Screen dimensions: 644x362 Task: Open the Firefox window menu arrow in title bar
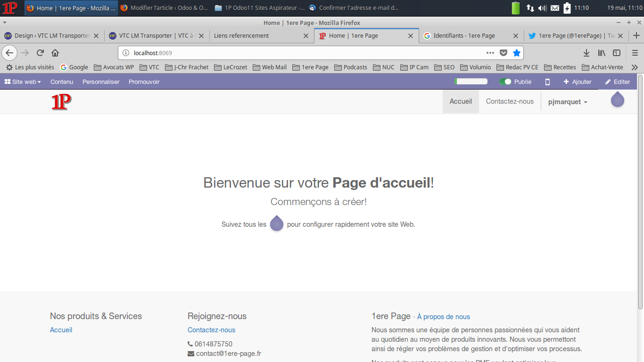click(x=5, y=23)
